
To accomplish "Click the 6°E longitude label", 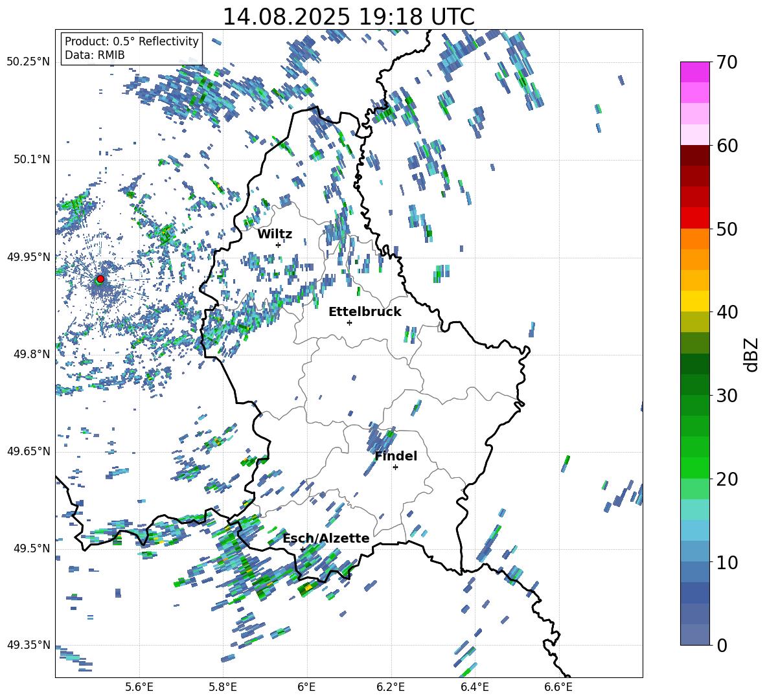I will click(x=306, y=687).
